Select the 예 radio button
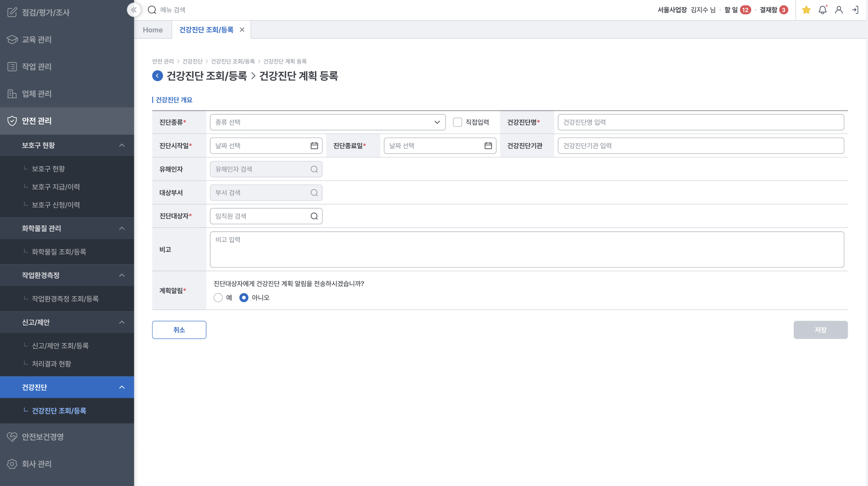The height and width of the screenshot is (486, 868). tap(218, 298)
